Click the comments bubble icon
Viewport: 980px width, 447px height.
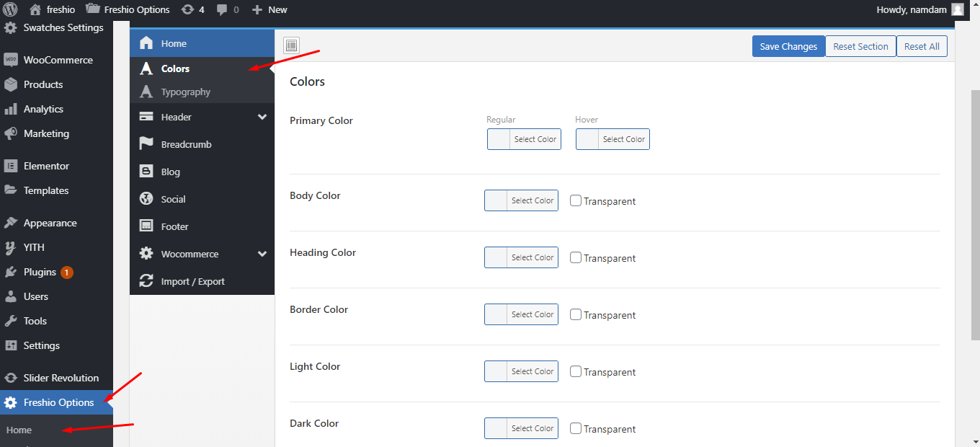coord(223,9)
